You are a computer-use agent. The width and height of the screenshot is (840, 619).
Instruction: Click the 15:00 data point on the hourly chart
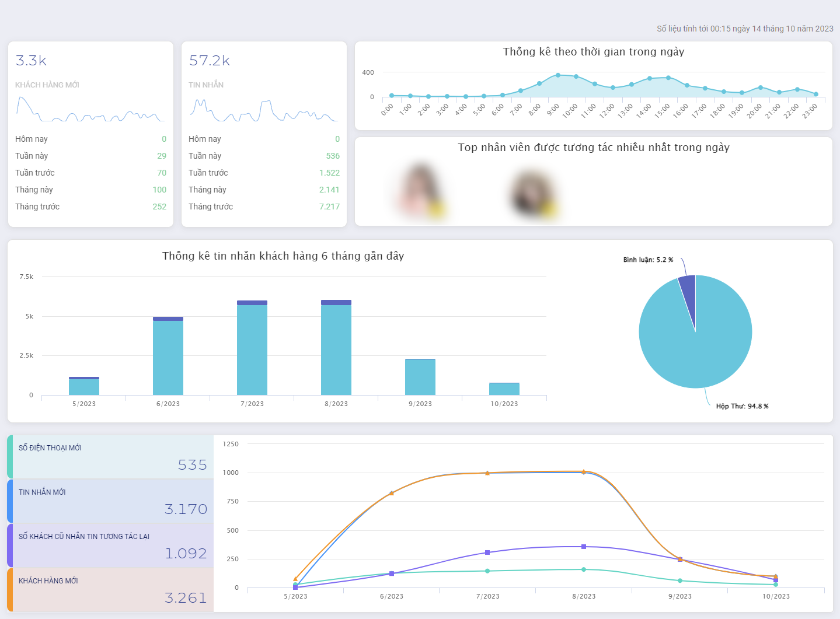click(668, 78)
